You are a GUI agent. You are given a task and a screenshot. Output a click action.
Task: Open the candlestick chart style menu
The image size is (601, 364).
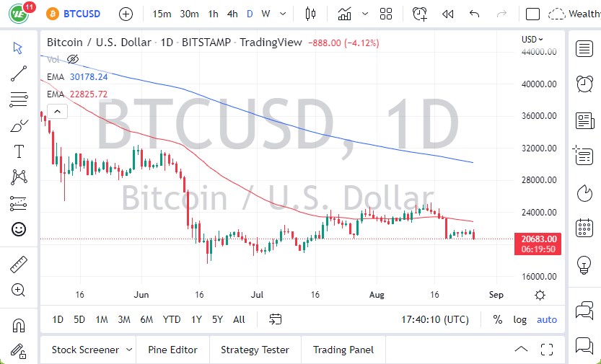click(x=310, y=14)
